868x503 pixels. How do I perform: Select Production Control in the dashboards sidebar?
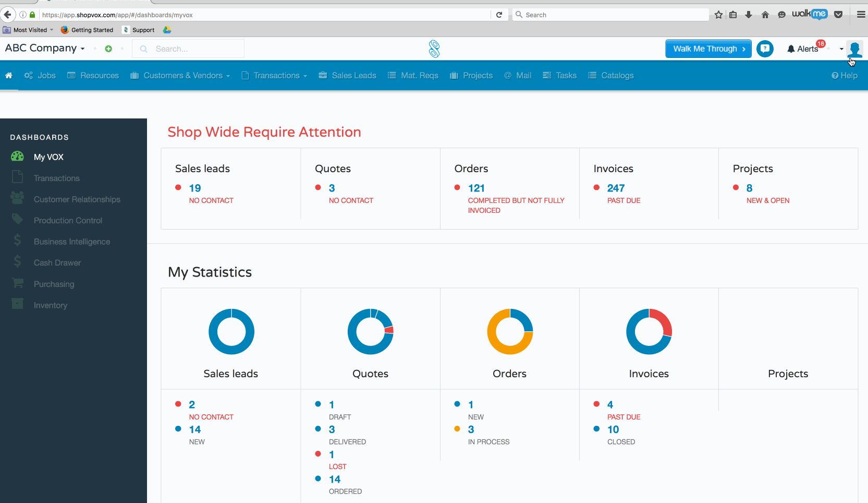68,221
